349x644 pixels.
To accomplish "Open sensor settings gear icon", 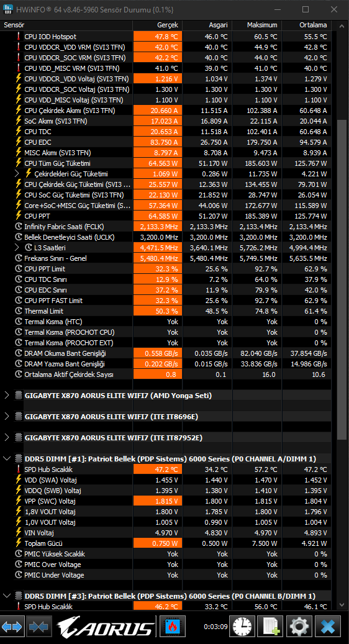I will [x=299, y=627].
